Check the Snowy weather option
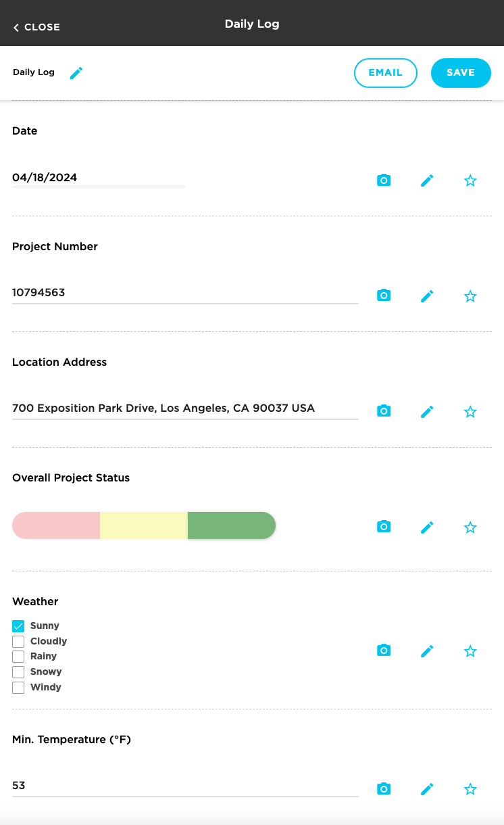Screen dimensions: 504x825 (18, 671)
